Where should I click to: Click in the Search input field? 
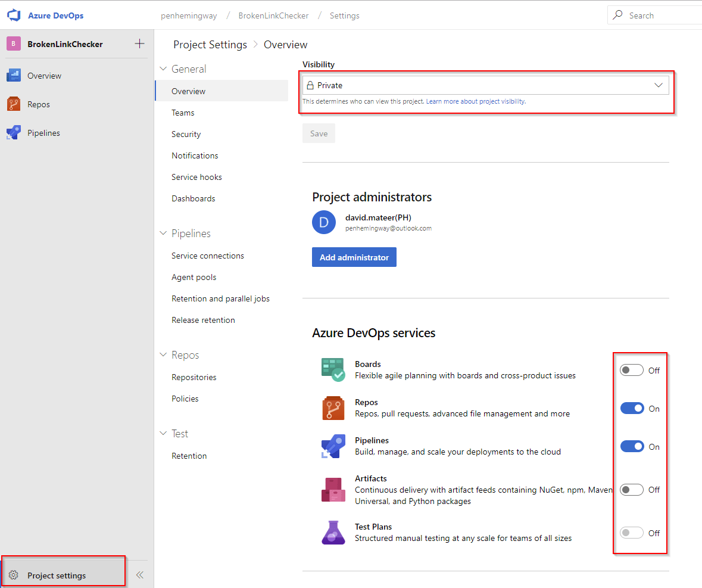pyautogui.click(x=654, y=15)
